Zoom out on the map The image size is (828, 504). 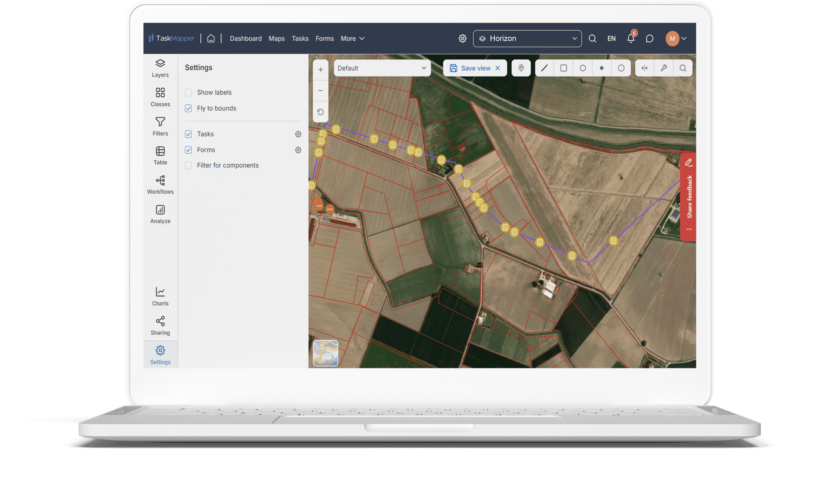pyautogui.click(x=321, y=91)
